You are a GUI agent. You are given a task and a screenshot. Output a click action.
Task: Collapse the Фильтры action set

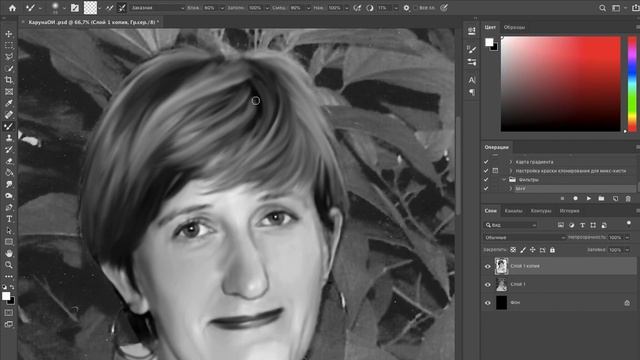(504, 180)
